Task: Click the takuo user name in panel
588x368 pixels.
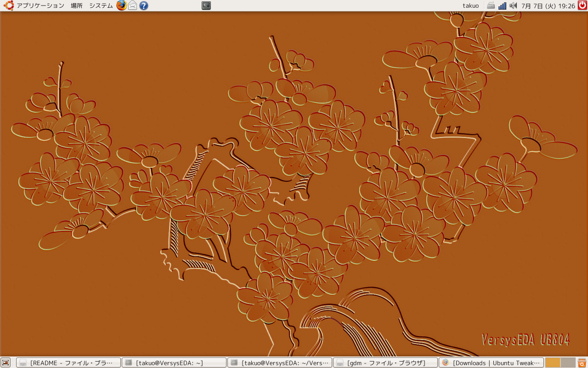Action: (470, 6)
